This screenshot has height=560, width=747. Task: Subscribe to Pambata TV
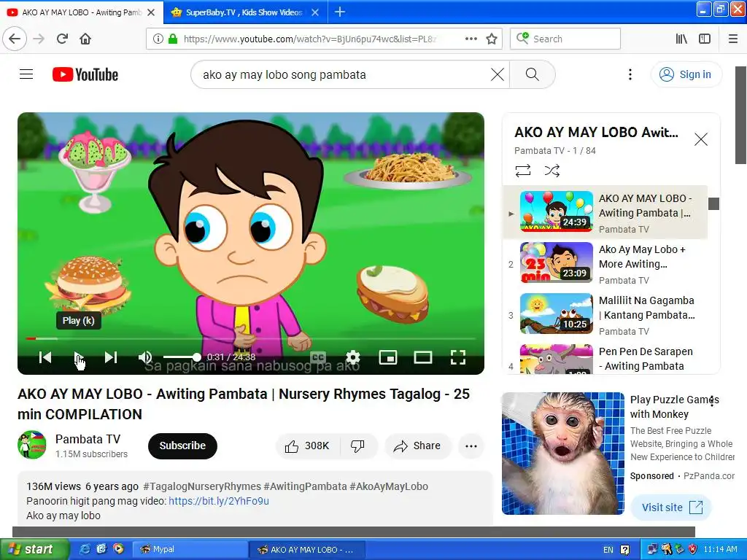click(182, 446)
